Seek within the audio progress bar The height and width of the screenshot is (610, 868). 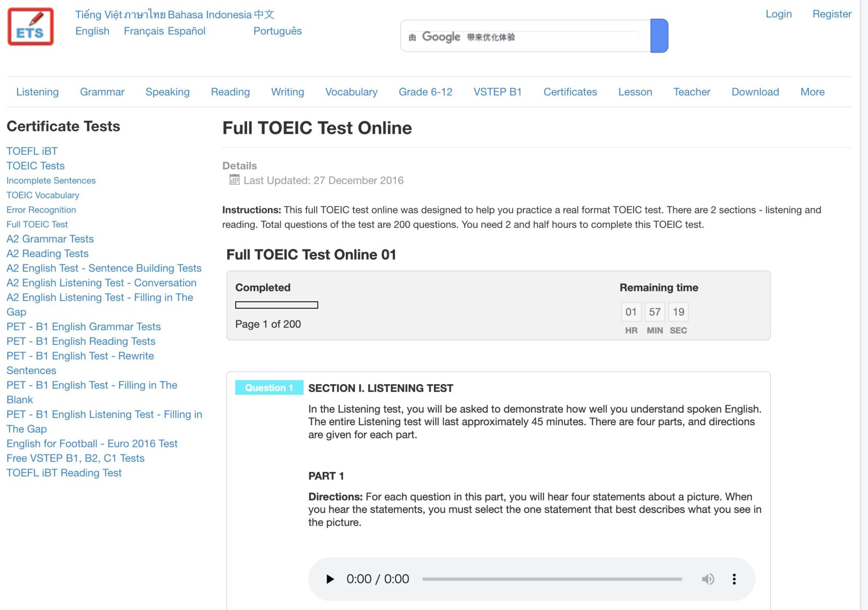pyautogui.click(x=552, y=579)
